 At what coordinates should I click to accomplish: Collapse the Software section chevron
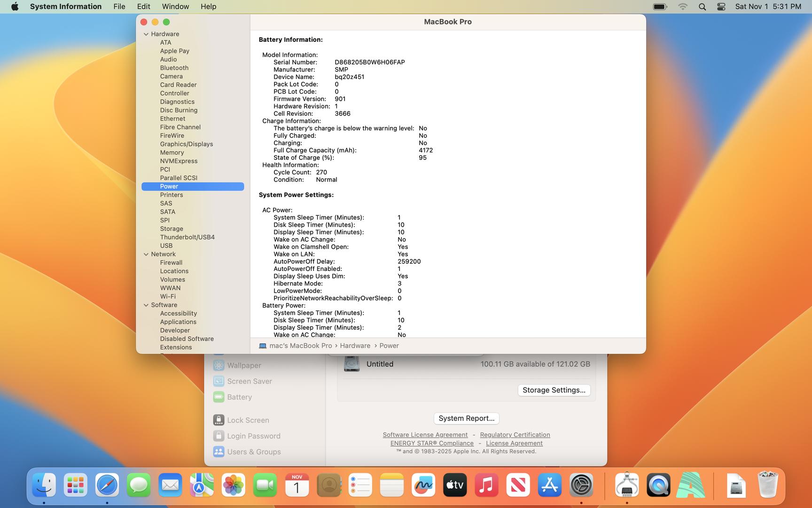[x=146, y=305]
